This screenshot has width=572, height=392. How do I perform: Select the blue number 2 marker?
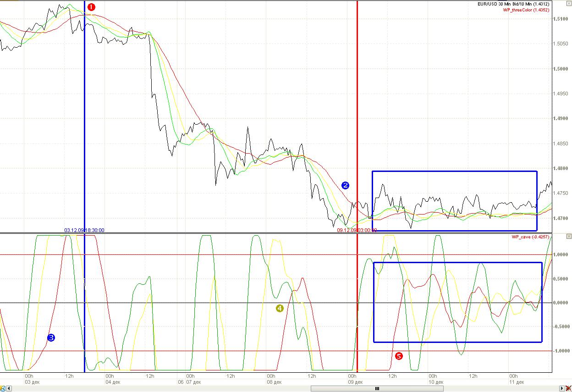(x=345, y=185)
